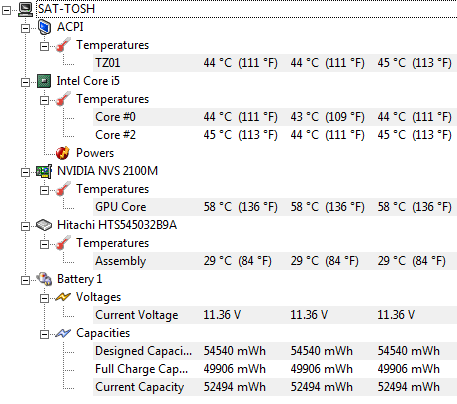The height and width of the screenshot is (404, 457).
Task: Select the Full Charge Capacity row
Action: click(x=275, y=369)
